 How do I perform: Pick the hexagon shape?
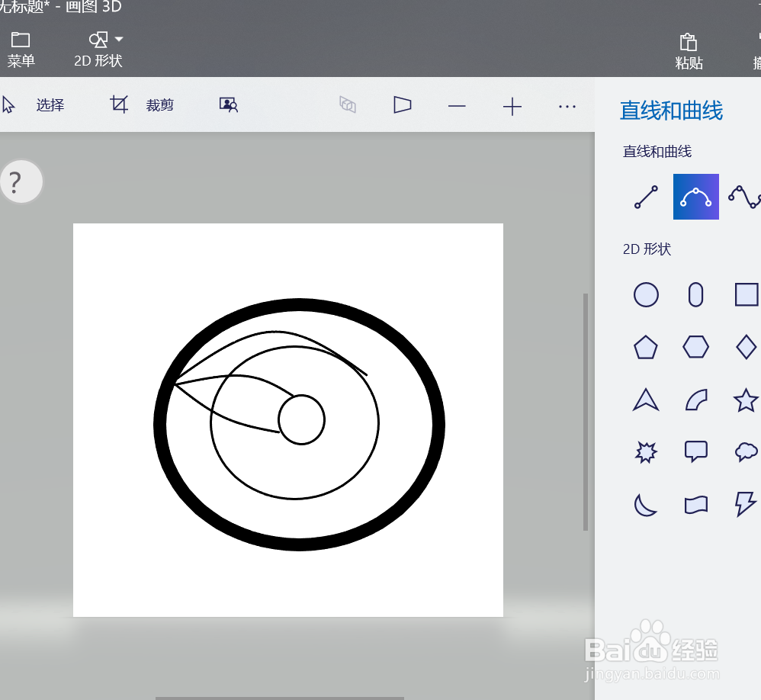(x=696, y=347)
